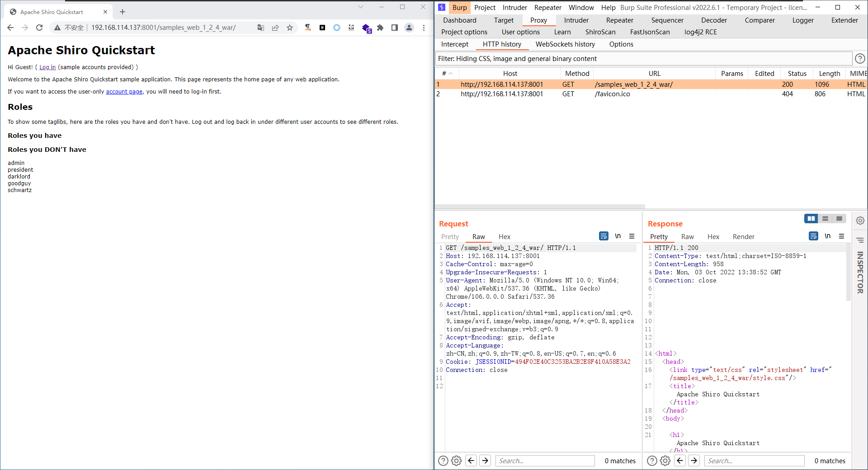Open Chrome profile avatar
Screen dimensions: 868x470
click(x=409, y=28)
